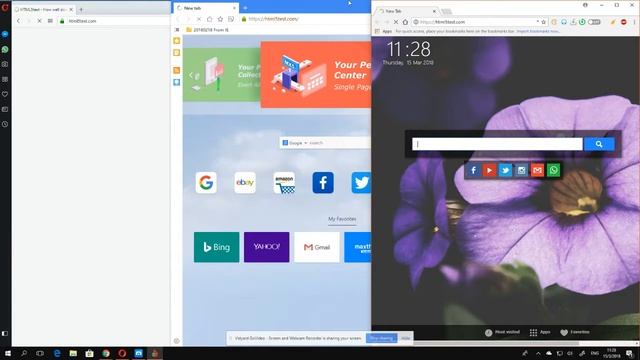Open the Opera Speed Dial grid icon
The image size is (640, 360).
click(50, 21)
